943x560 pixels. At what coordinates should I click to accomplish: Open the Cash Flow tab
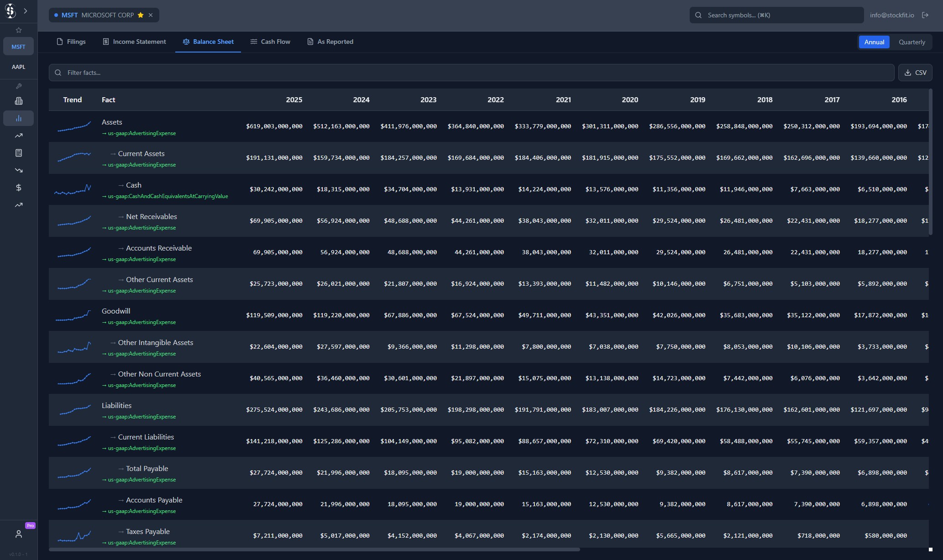coord(270,42)
